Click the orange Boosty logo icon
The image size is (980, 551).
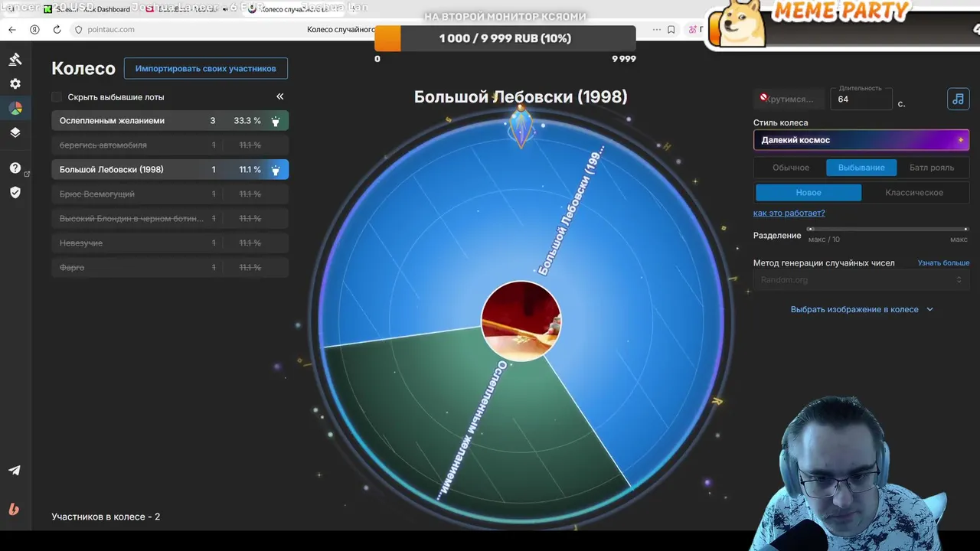coord(14,509)
